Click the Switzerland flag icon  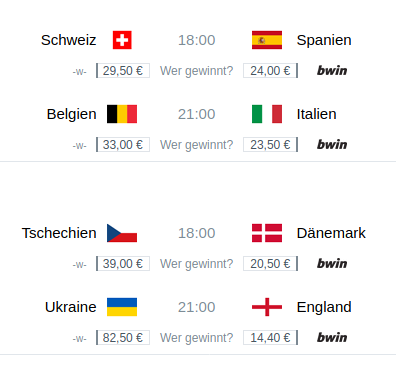122,40
